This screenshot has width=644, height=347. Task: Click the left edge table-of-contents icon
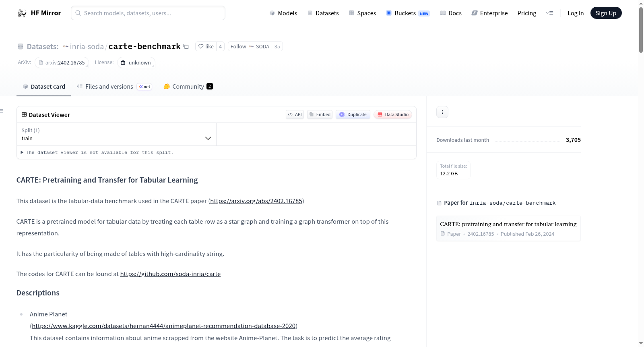click(x=2, y=111)
